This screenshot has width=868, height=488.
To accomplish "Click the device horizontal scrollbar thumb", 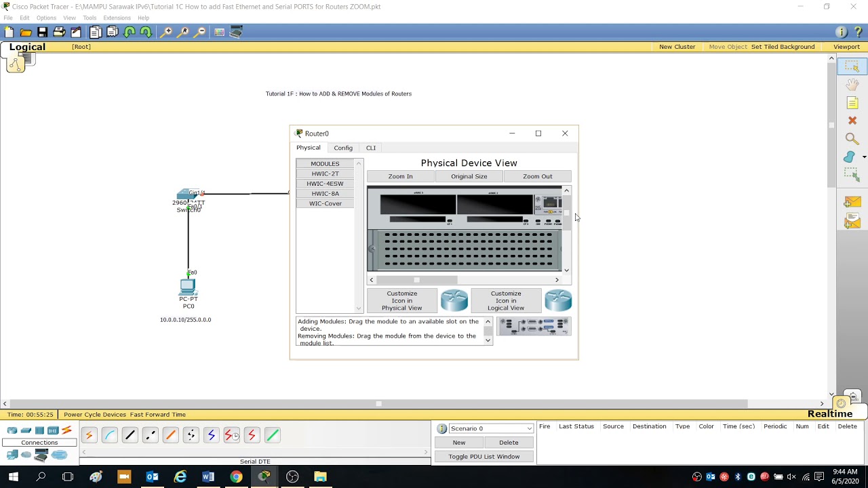I will click(x=417, y=280).
